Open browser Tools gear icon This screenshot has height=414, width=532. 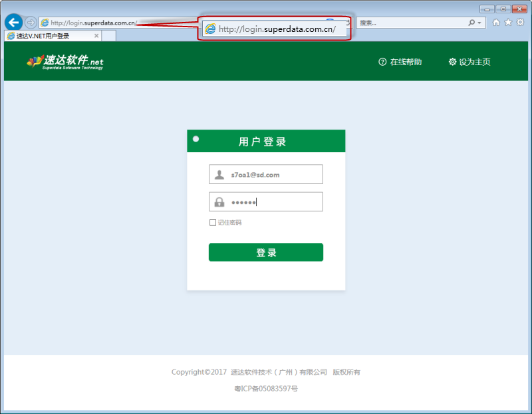[520, 23]
